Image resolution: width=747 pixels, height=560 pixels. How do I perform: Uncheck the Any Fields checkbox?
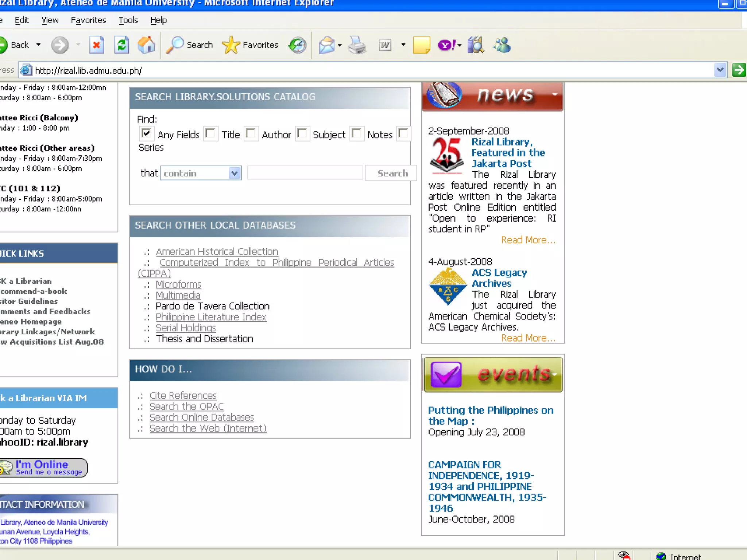146,133
